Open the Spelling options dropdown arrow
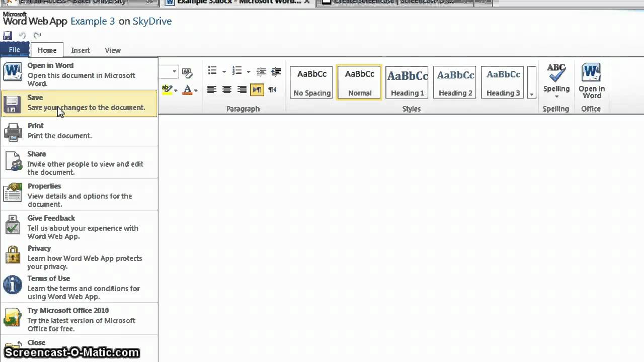Viewport: 644px width, 362px height. (x=556, y=96)
